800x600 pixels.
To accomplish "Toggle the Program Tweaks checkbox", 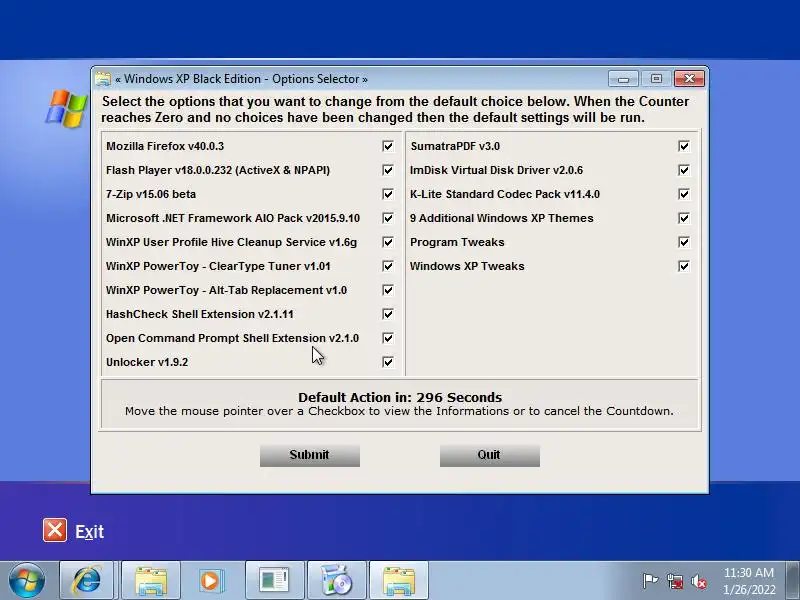I will pos(684,242).
